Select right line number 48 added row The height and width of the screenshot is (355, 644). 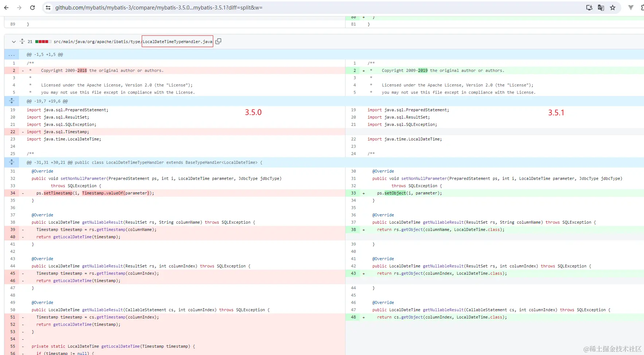pos(354,317)
